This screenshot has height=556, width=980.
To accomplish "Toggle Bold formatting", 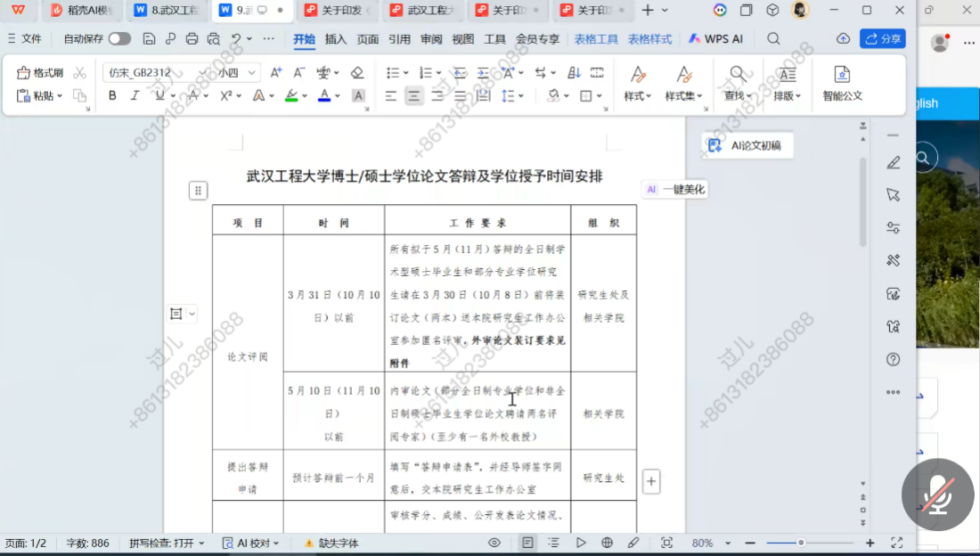I will 112,95.
